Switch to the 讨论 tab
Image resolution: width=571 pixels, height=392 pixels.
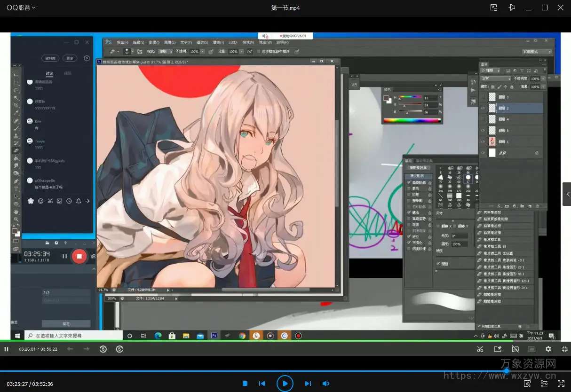[x=49, y=73]
